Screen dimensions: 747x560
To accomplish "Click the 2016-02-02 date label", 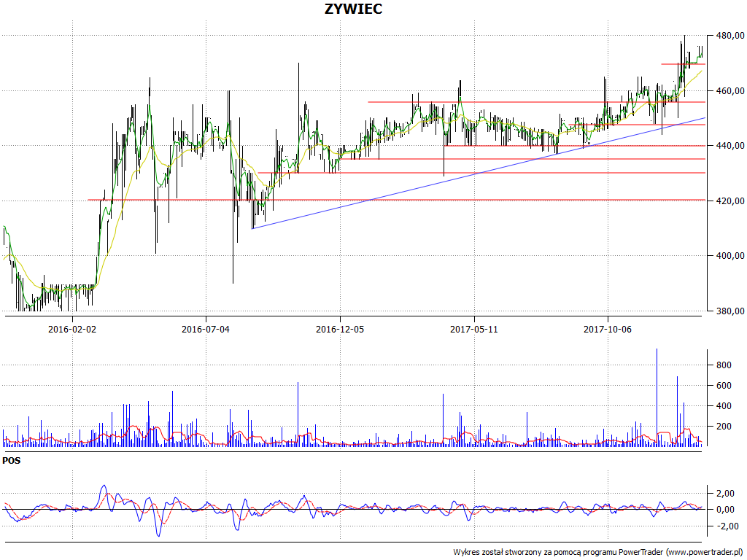I will click(x=72, y=329).
